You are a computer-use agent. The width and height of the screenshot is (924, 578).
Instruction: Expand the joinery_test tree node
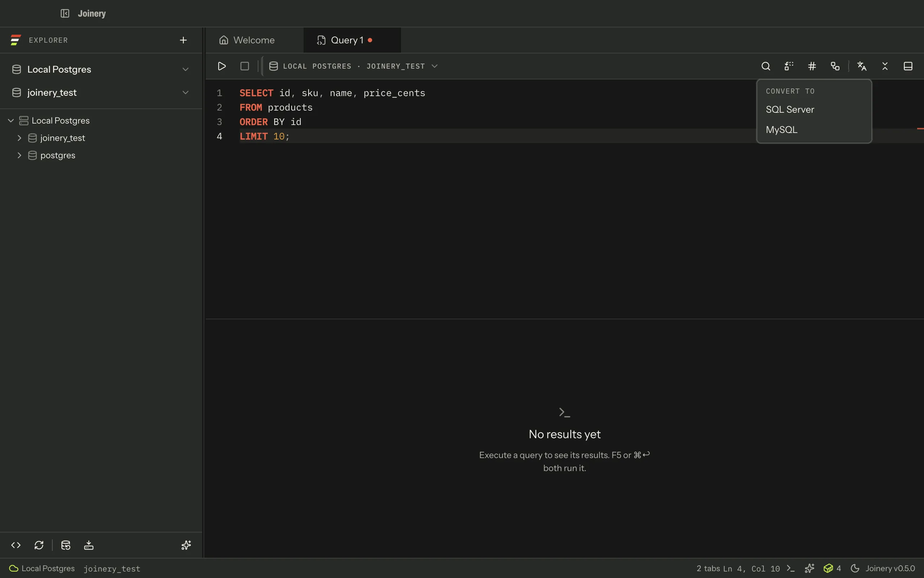pos(19,138)
